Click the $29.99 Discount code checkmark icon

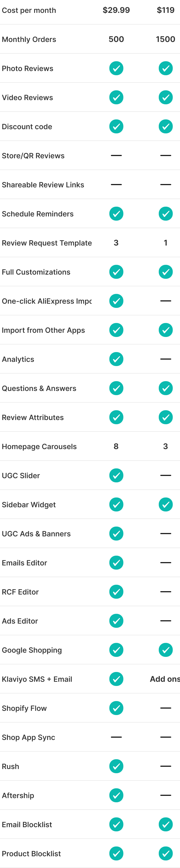coord(116,127)
